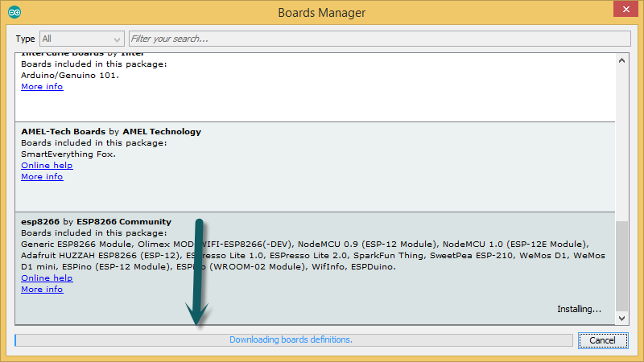Click the Arduino/Genuino 101 board text

pyautogui.click(x=70, y=76)
